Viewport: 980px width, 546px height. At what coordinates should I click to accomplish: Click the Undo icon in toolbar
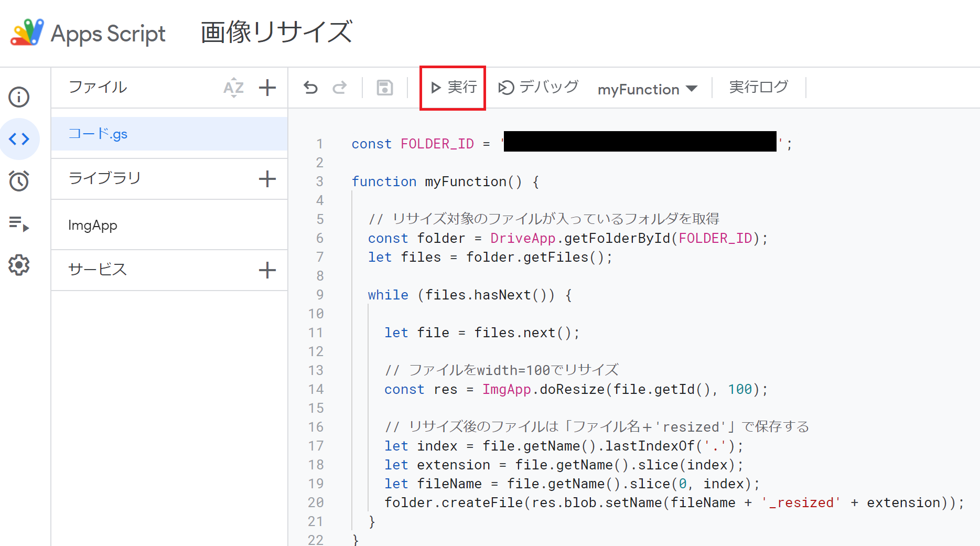point(310,87)
